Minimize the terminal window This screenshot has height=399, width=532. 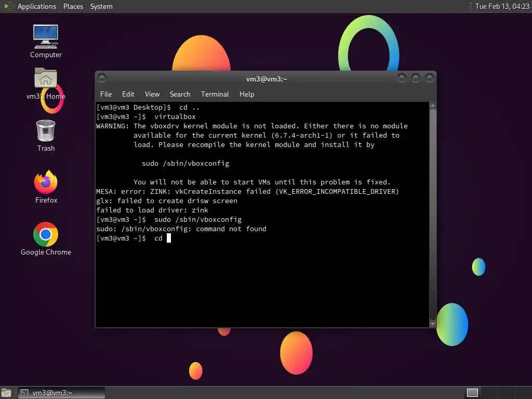tap(402, 78)
